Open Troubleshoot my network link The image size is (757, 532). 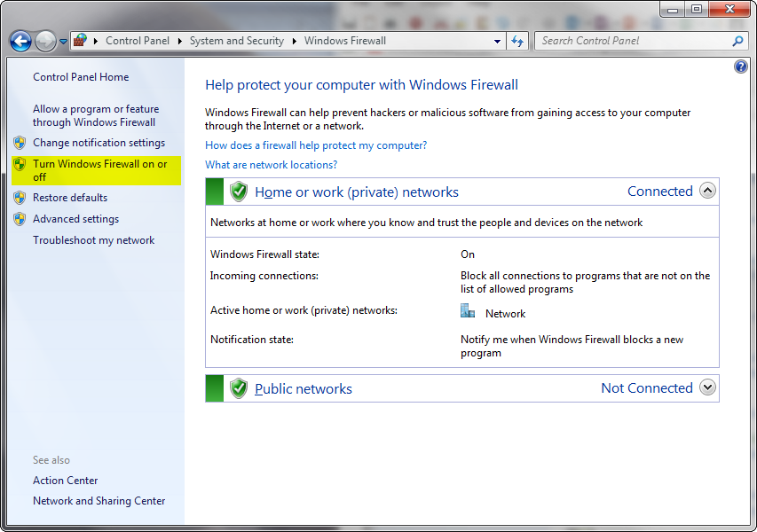(94, 240)
